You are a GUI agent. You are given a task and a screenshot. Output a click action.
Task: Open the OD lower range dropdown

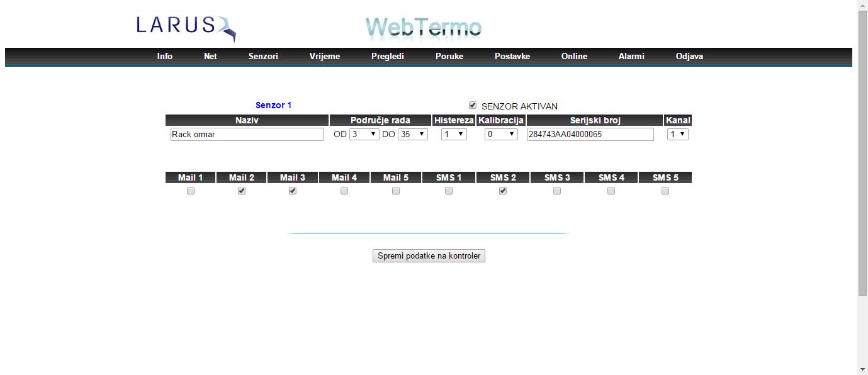click(x=364, y=134)
